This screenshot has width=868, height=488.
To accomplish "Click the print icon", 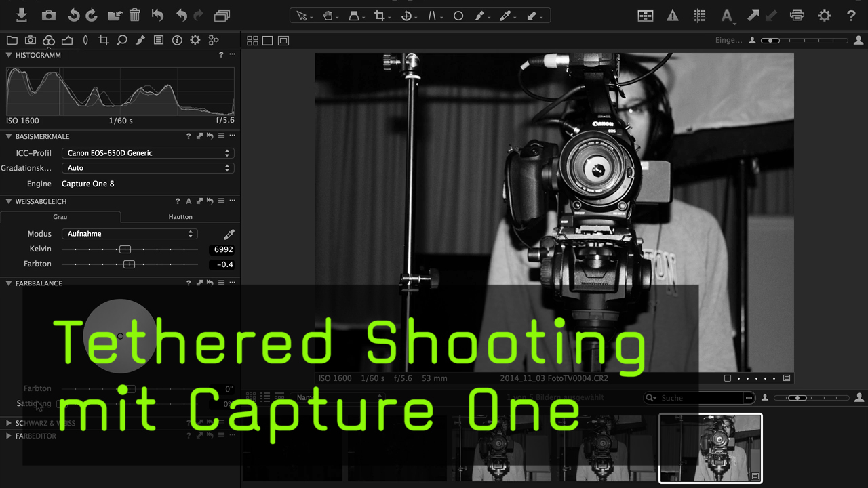I will [x=797, y=15].
